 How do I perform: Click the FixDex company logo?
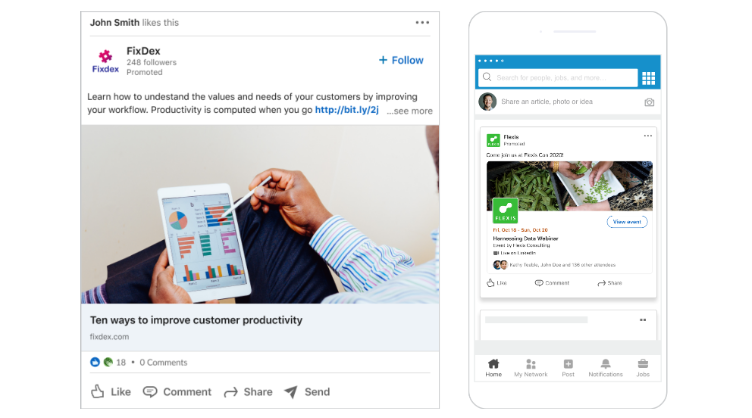click(105, 61)
